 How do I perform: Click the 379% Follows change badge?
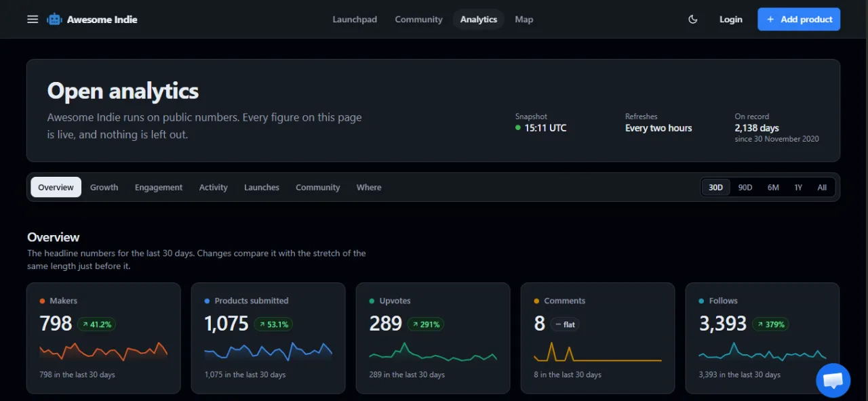tap(770, 324)
